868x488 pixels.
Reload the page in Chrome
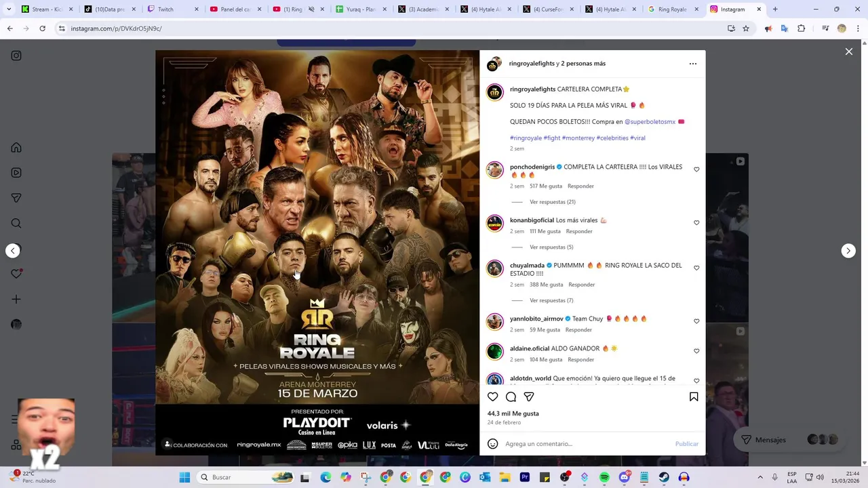[x=42, y=28]
